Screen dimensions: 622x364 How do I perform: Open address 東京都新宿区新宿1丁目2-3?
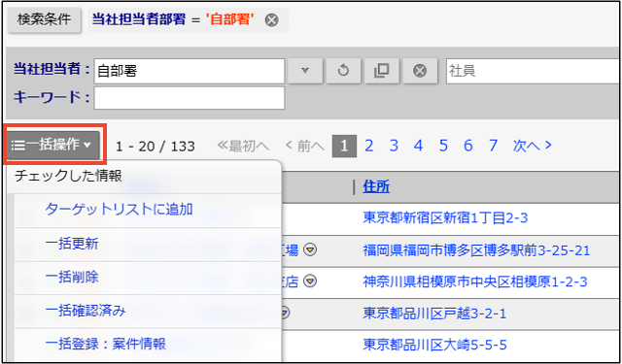click(445, 217)
